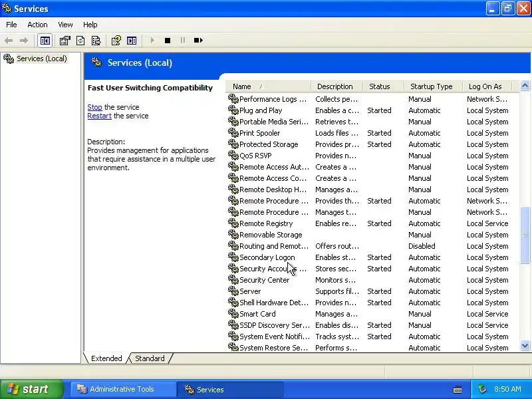Sort by the Status column header
This screenshot has height=399, width=532.
point(384,86)
